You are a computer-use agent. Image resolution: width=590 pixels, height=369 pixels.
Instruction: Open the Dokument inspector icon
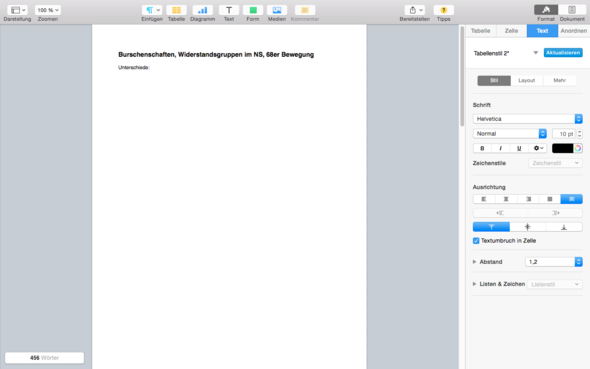point(572,10)
